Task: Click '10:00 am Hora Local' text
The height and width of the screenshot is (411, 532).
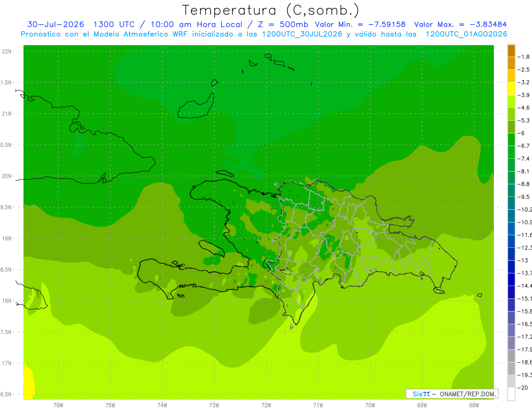Action: pyautogui.click(x=197, y=24)
